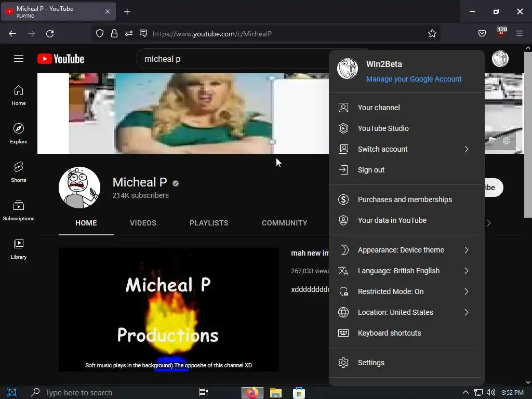
Task: Click the 8:52 PM clock
Action: pyautogui.click(x=512, y=393)
